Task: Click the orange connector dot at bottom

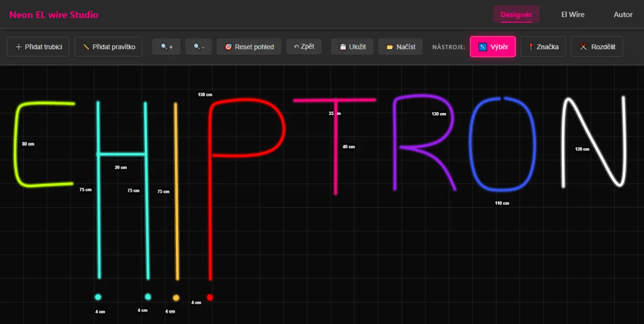Action: [x=176, y=298]
